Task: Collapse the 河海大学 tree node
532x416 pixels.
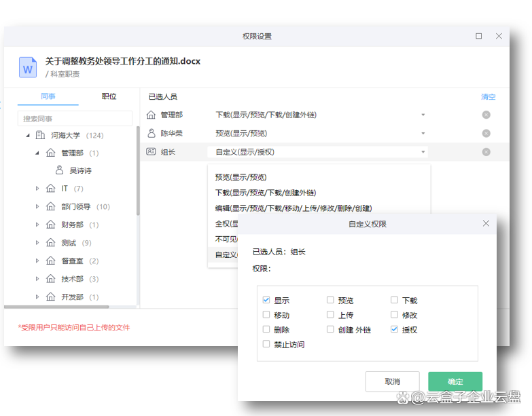Action: coord(28,136)
